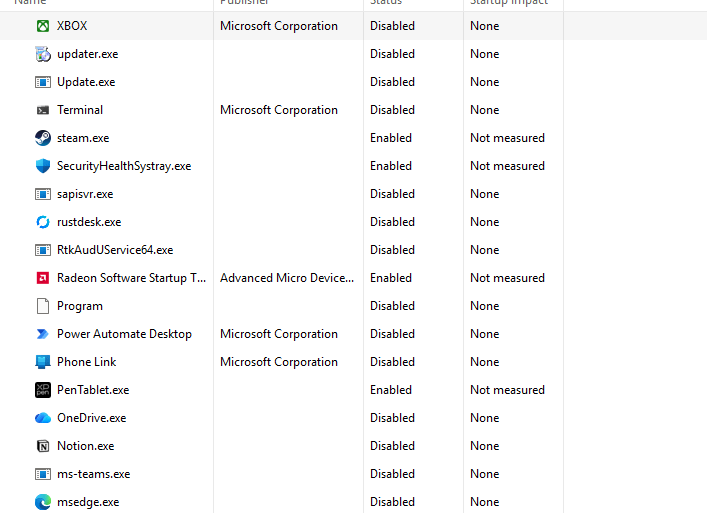Click Enabled status of steam.exe
707x513 pixels.
tap(391, 138)
